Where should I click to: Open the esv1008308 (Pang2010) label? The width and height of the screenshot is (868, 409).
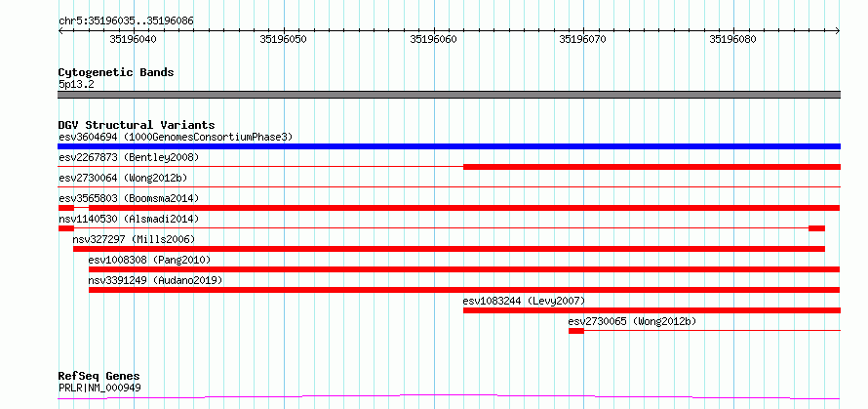[149, 260]
